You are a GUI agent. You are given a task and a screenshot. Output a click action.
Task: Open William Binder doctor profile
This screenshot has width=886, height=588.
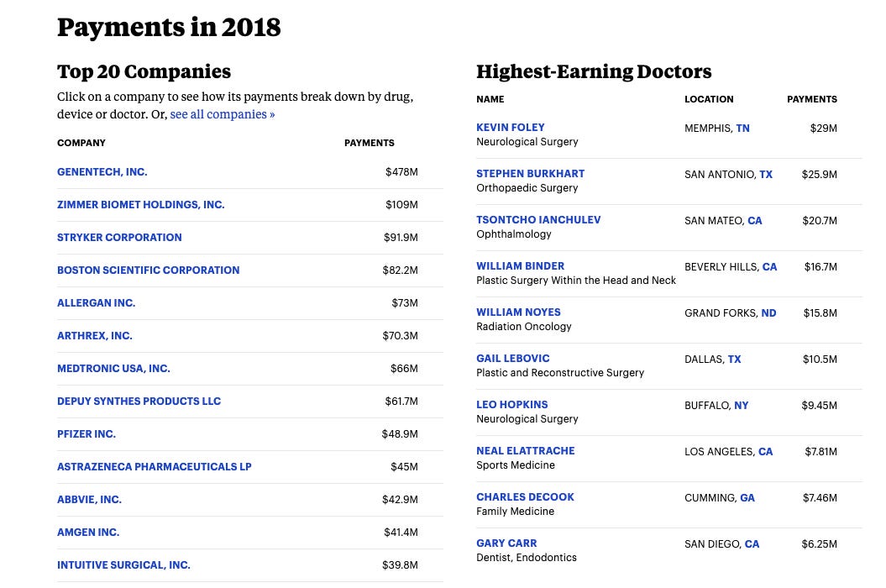tap(521, 266)
